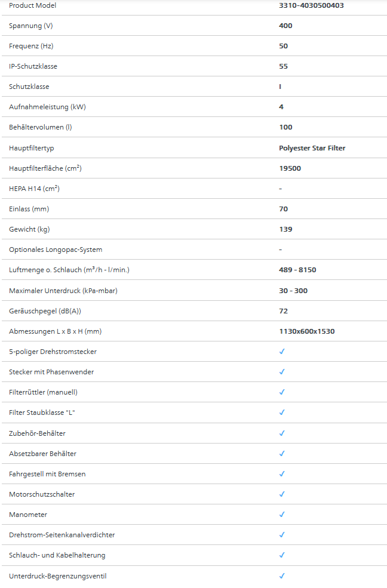
Task: Select the Absetzbarer Behälter checkmark
Action: (x=282, y=453)
